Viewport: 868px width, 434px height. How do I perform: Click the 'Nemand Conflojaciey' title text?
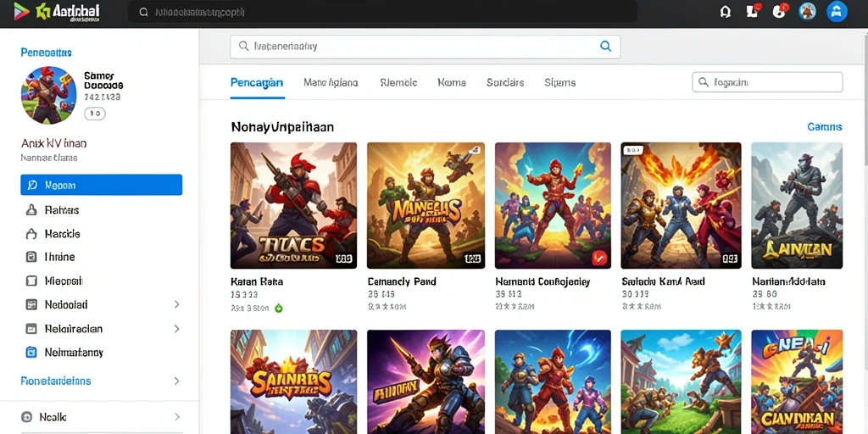click(x=543, y=281)
